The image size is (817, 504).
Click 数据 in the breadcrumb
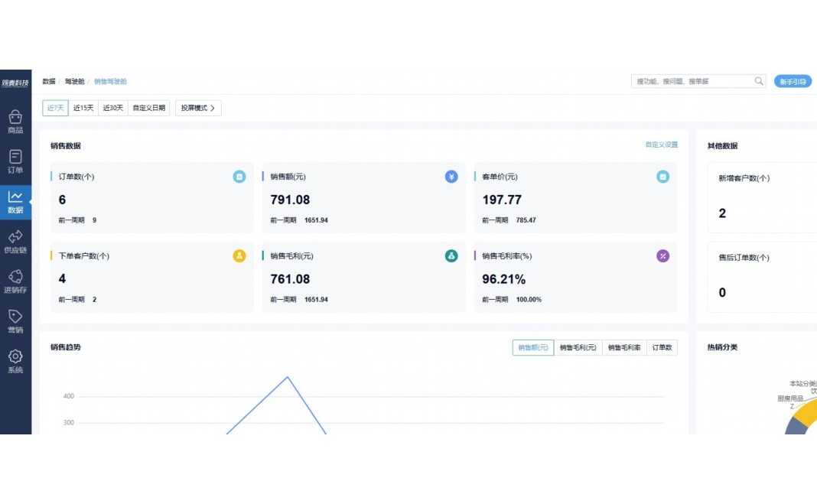49,81
